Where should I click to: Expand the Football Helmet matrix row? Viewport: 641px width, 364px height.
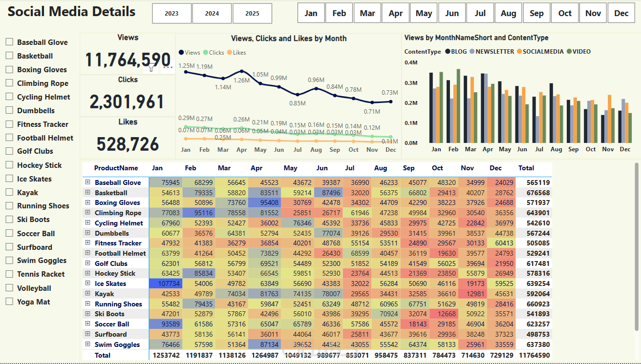point(88,253)
